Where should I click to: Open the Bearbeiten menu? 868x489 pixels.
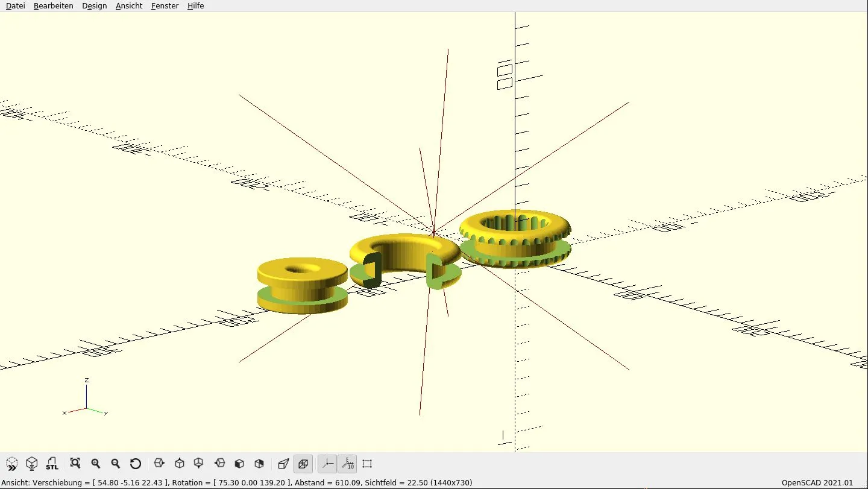(54, 6)
